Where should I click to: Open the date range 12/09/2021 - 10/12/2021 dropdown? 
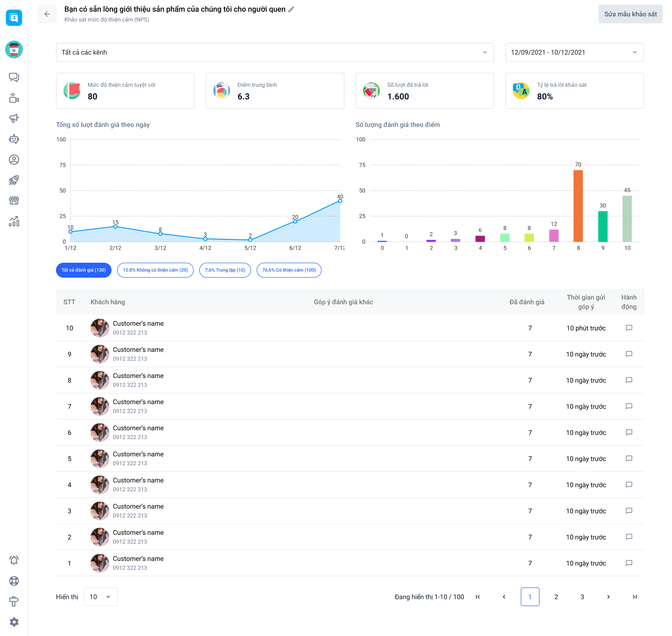tap(574, 52)
